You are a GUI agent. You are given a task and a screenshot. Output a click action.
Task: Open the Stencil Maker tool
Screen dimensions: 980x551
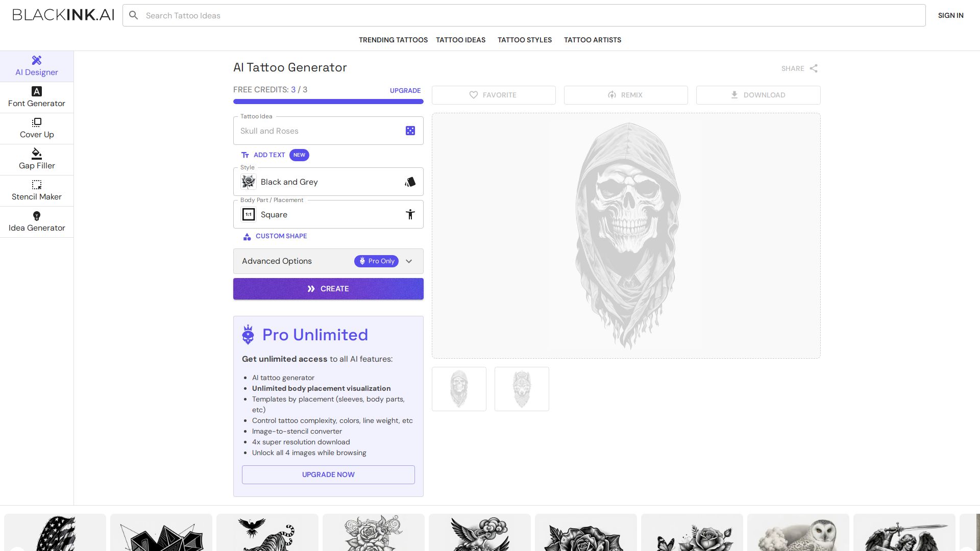pyautogui.click(x=37, y=191)
